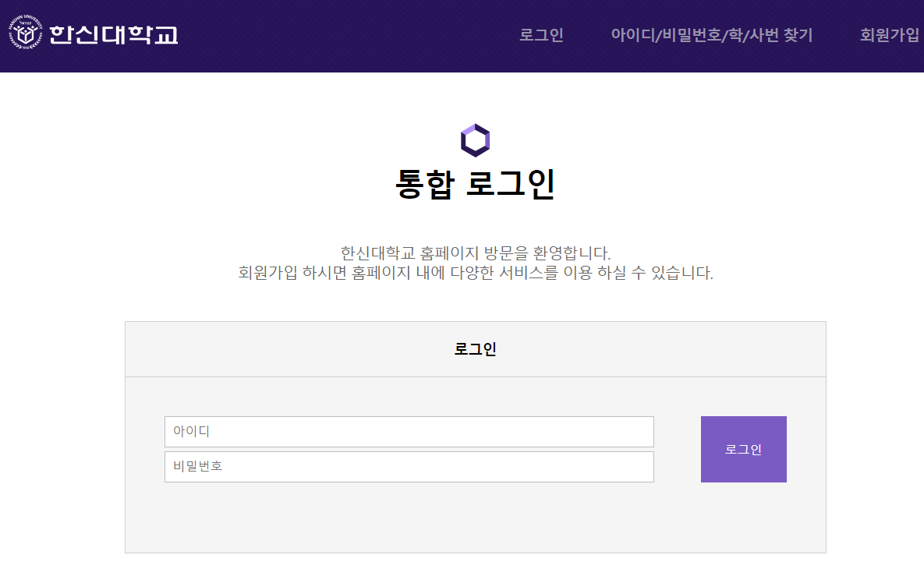924x583 pixels.
Task: Click the 한신대학교 wordmark in the header
Action: coord(113,35)
